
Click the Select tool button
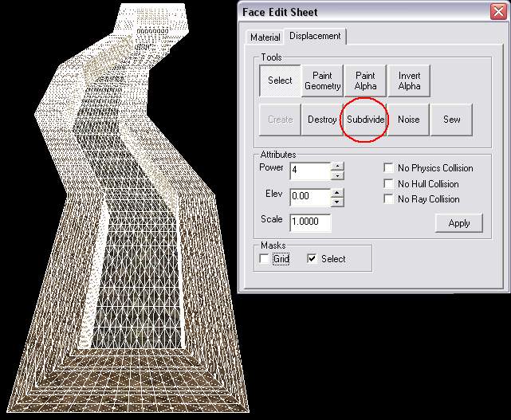coord(280,80)
